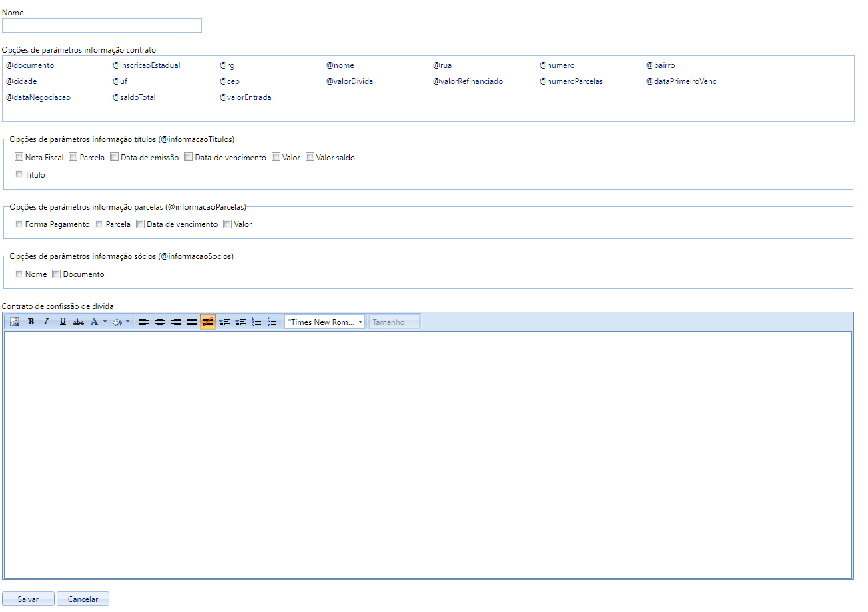Select the @dataPrimeiroVenc parameter
This screenshot has height=612, width=868.
(x=681, y=81)
